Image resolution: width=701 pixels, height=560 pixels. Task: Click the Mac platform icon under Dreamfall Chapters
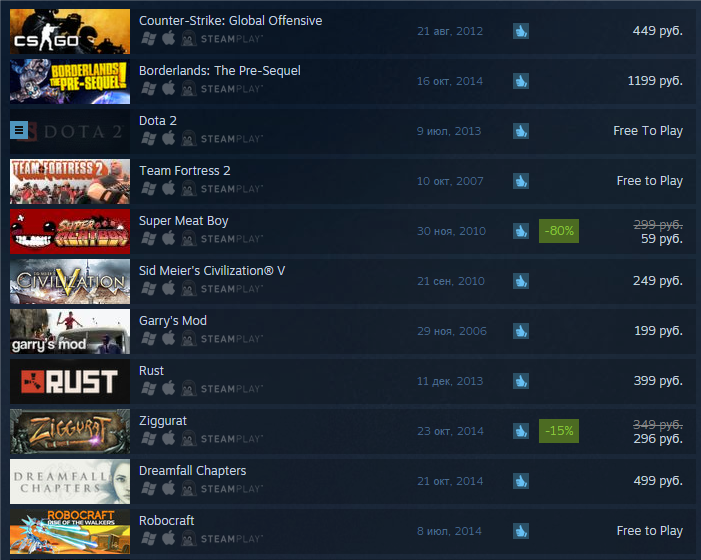169,488
